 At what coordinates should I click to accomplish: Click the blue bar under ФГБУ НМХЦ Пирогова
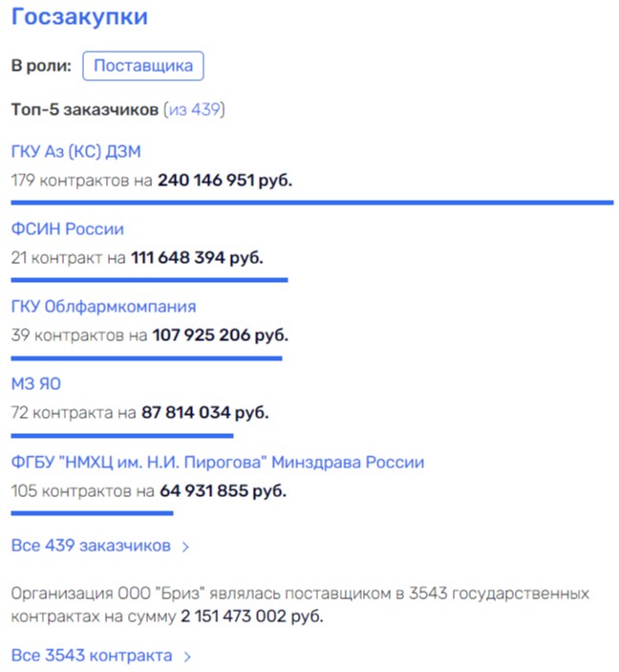pyautogui.click(x=92, y=513)
